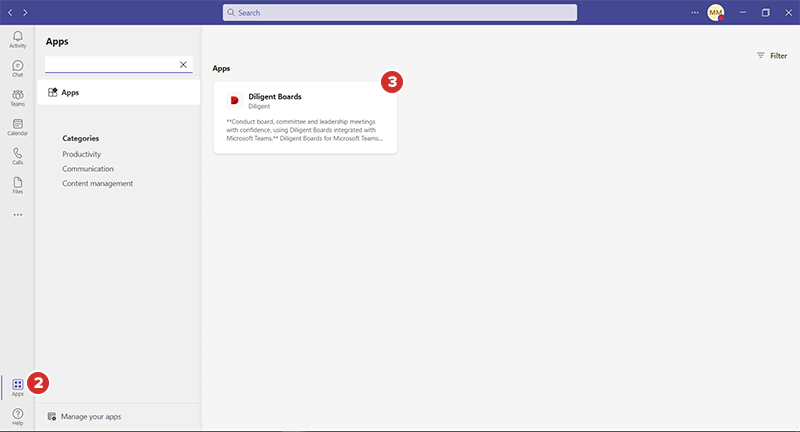
Task: Show more apps via ellipsis in sidebar
Action: (x=17, y=214)
